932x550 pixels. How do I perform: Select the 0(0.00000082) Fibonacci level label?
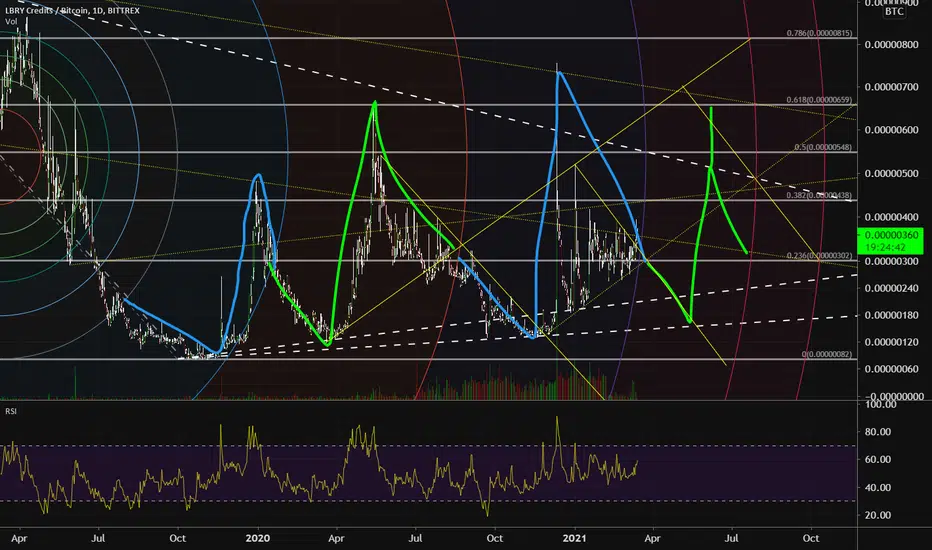[827, 354]
